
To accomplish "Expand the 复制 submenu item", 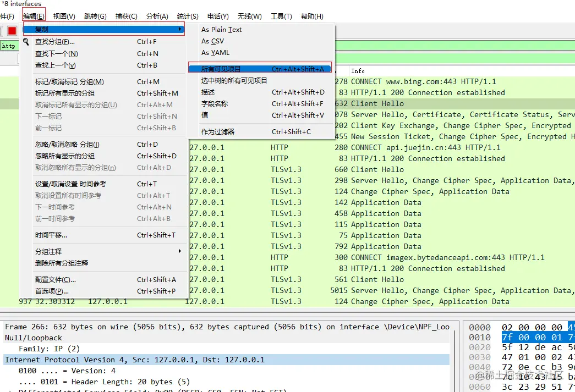I will pyautogui.click(x=103, y=29).
